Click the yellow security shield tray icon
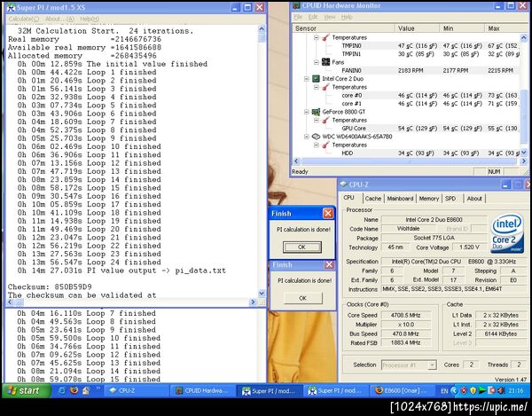This screenshot has width=532, height=416. click(x=473, y=390)
